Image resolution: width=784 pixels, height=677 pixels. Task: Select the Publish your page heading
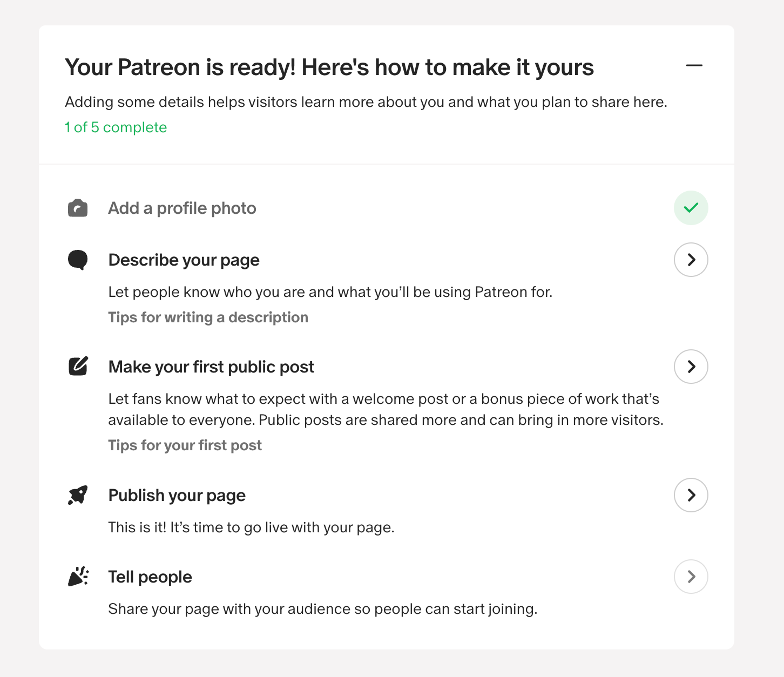(x=177, y=495)
